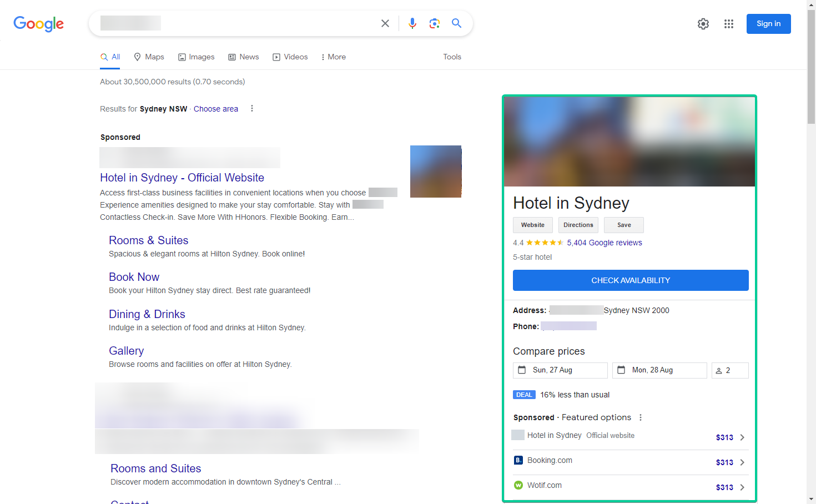Click the '5-star hotel' text

532,257
